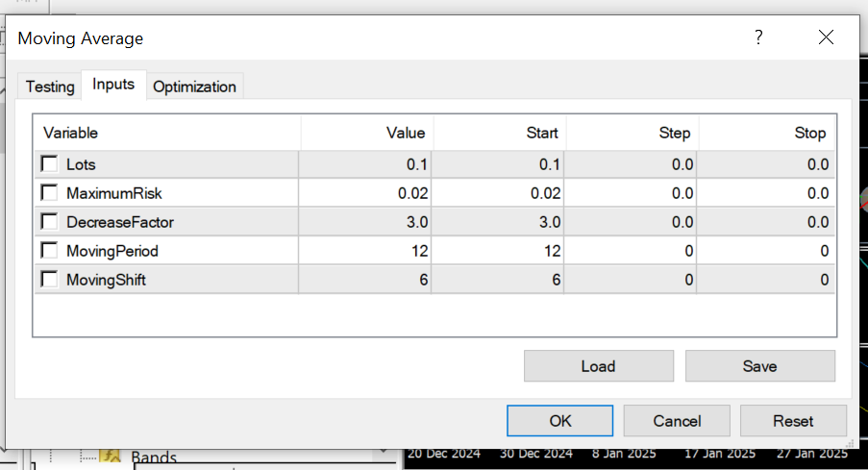Screen dimensions: 868x470
Task: Select the MovingShift Start cell
Action: [498, 280]
